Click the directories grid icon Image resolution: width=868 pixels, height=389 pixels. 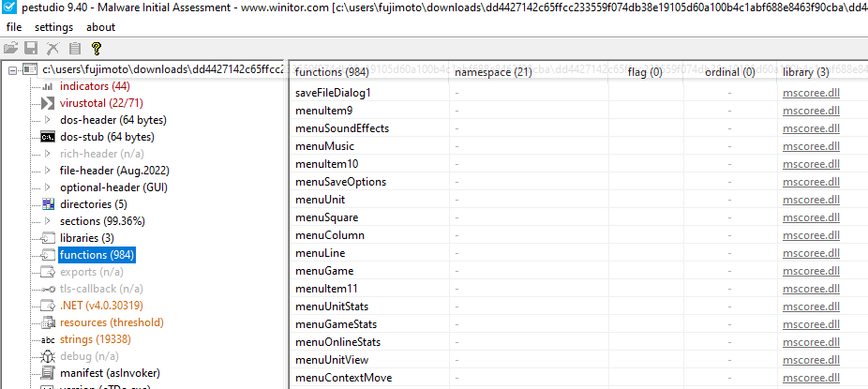(x=48, y=204)
